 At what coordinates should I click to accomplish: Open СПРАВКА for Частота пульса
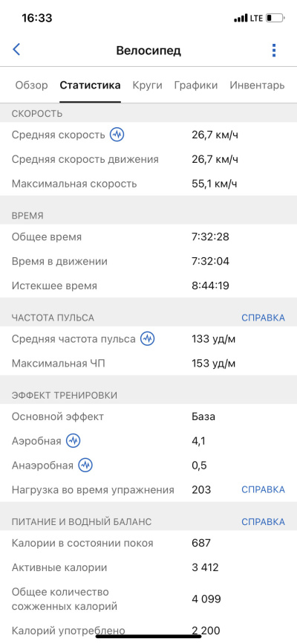click(x=263, y=318)
